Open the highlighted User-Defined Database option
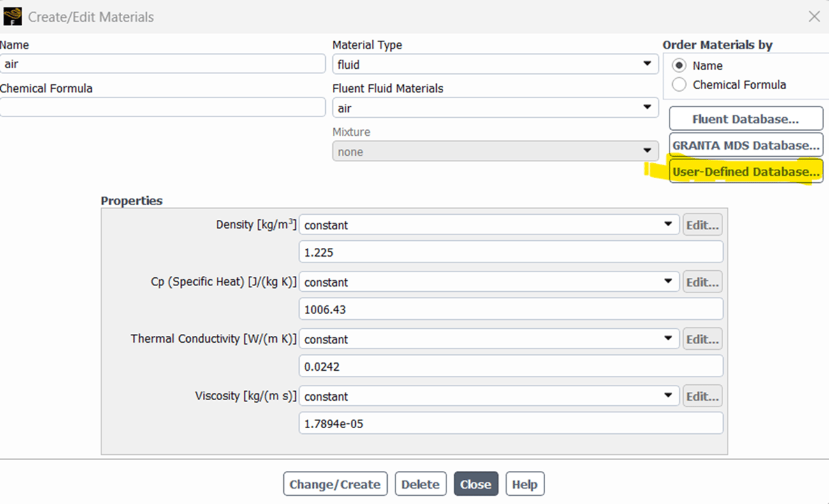The image size is (829, 504). (x=745, y=171)
